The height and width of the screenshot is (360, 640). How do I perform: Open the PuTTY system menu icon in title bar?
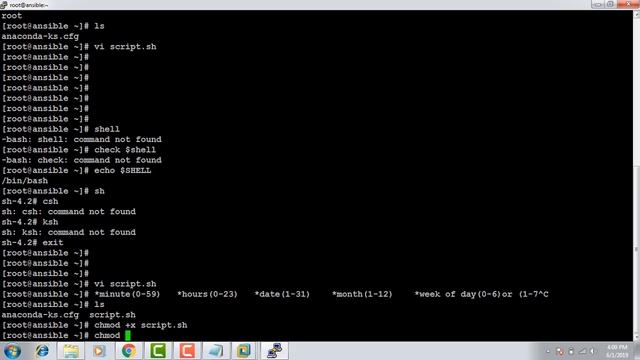click(x=4, y=5)
